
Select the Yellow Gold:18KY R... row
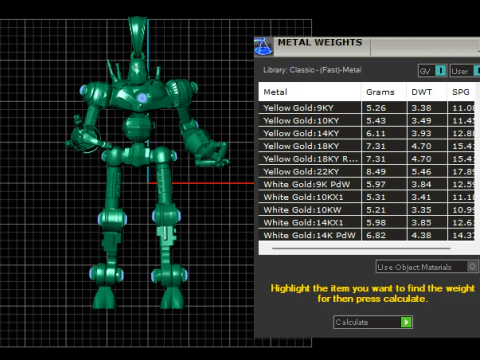367,159
